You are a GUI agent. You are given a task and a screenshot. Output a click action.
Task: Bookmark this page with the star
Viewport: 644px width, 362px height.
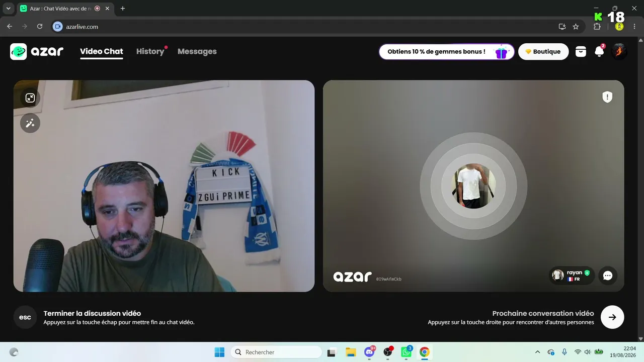coord(576,27)
